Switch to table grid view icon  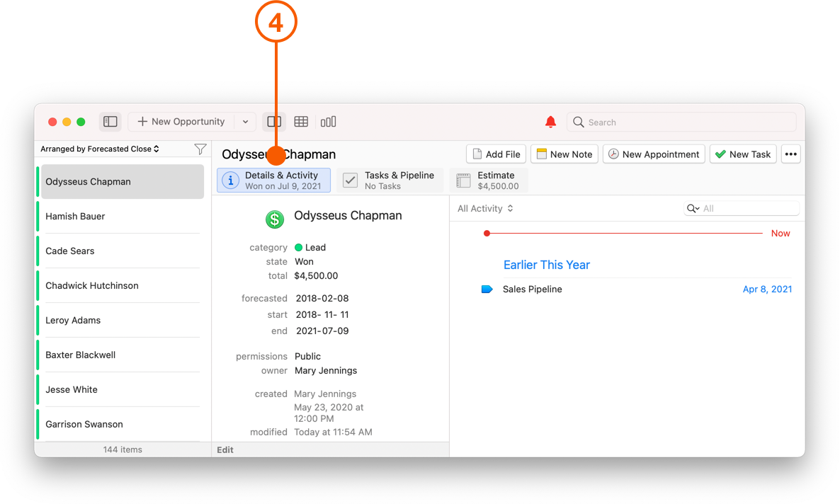click(x=301, y=122)
